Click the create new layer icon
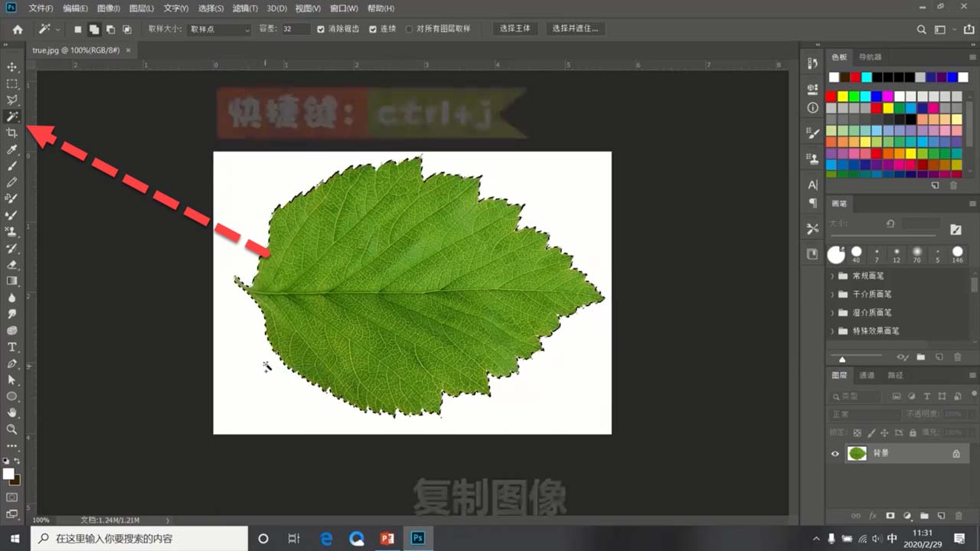This screenshot has width=980, height=551. [941, 517]
